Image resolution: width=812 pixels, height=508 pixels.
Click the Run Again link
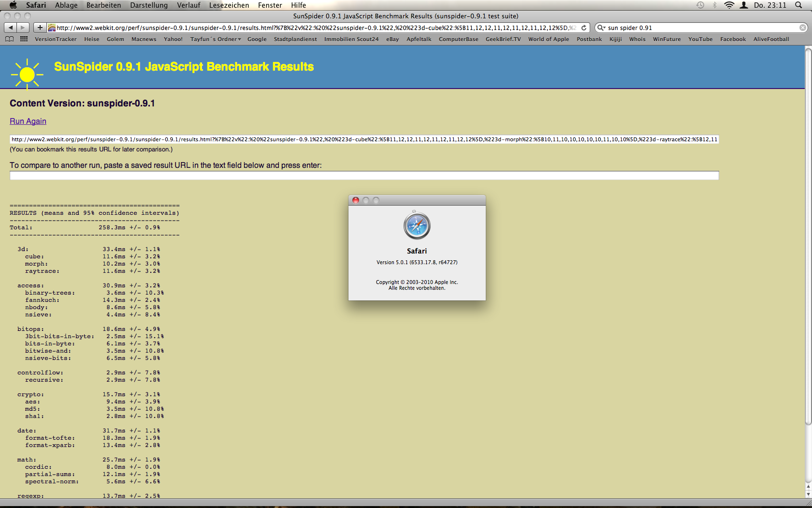(28, 121)
